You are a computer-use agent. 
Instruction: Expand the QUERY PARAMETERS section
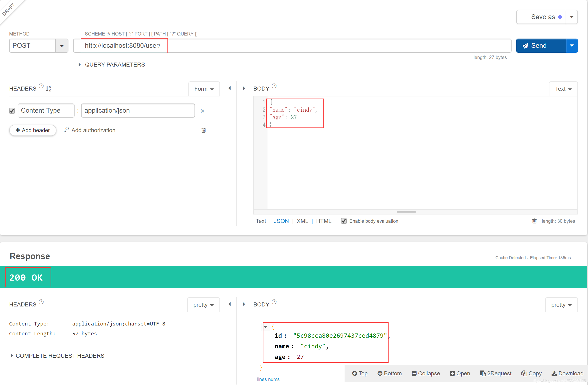point(79,64)
